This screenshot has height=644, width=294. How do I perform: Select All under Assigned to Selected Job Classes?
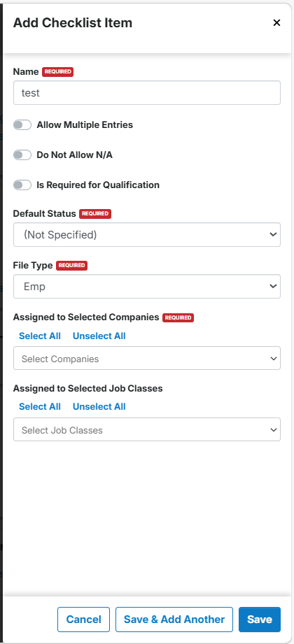click(x=40, y=406)
